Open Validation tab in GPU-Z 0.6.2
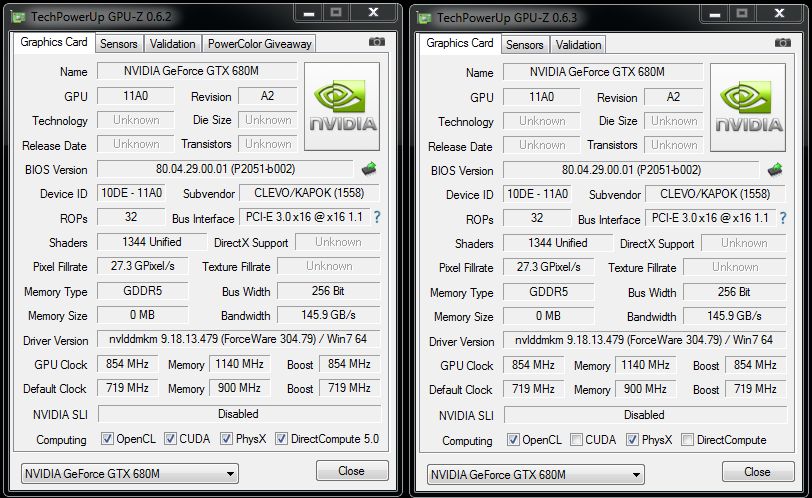Viewport: 812px width, 498px height. point(172,44)
